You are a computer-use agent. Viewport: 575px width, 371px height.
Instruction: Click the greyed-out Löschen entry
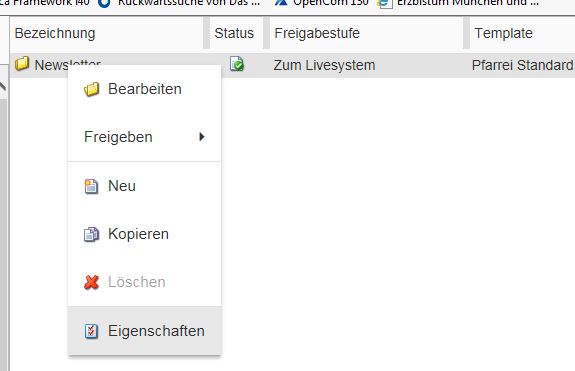(144, 282)
